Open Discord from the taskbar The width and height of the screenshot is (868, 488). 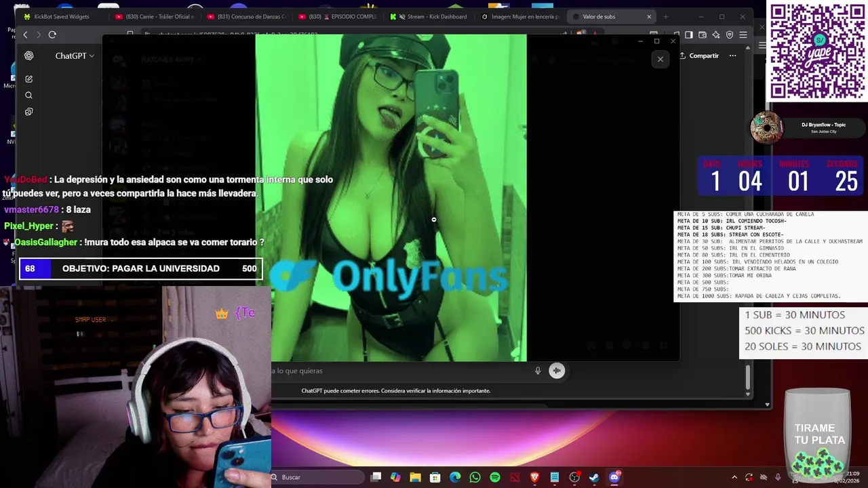point(614,477)
